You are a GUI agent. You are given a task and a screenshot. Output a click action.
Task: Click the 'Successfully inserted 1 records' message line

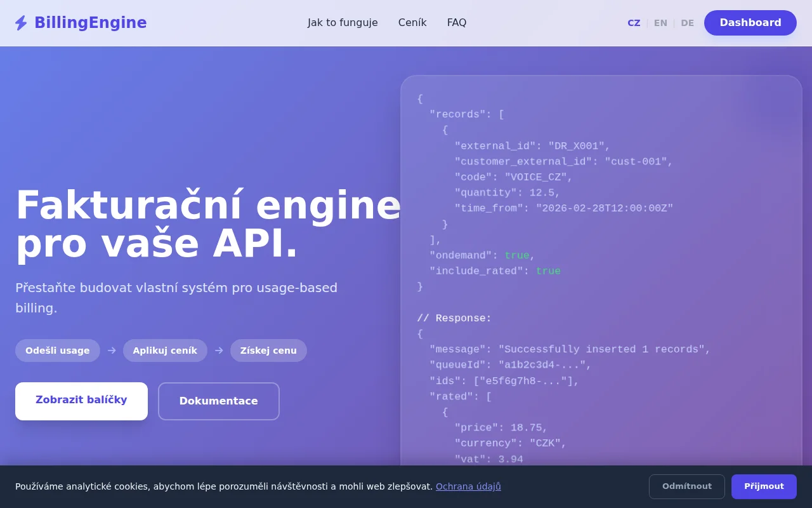click(570, 349)
